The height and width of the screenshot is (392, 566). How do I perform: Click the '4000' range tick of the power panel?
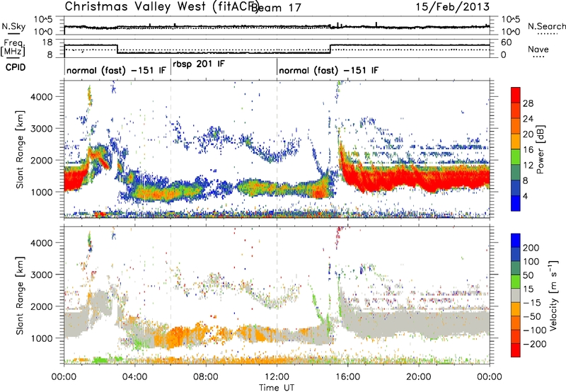(x=41, y=97)
